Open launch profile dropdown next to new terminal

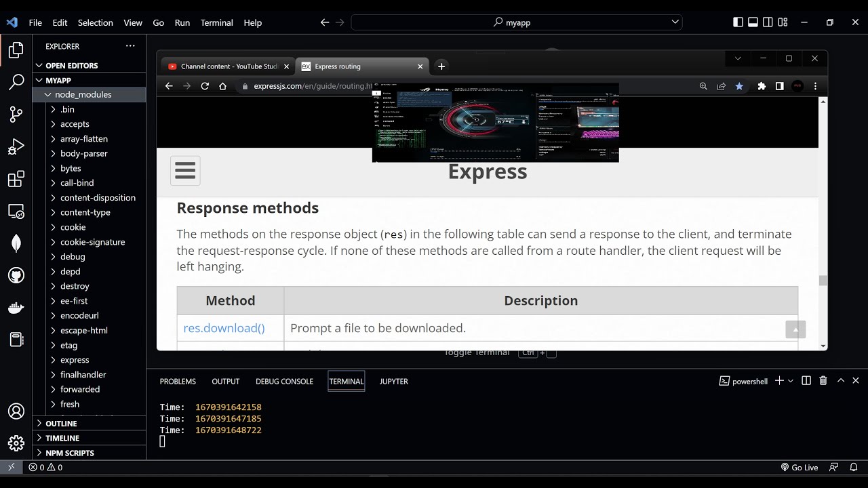pos(791,381)
